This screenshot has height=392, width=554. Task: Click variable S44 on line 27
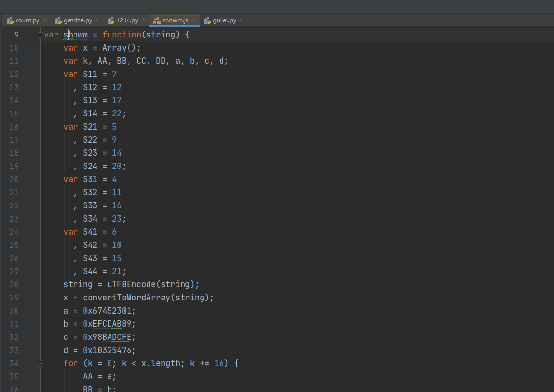[x=90, y=271]
